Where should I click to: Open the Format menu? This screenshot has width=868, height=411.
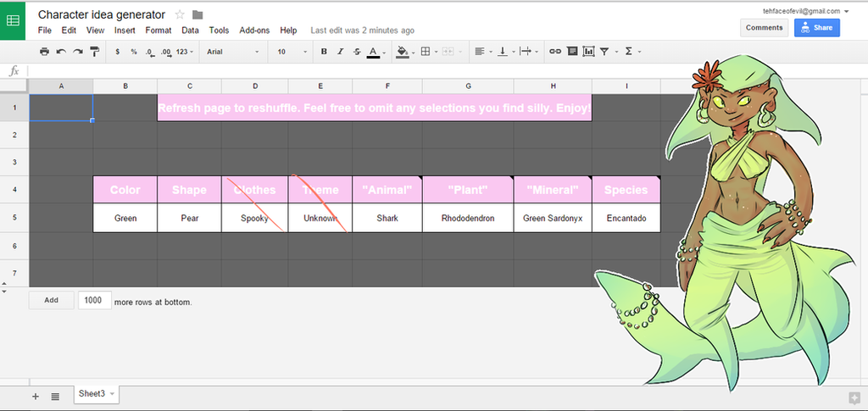pyautogui.click(x=159, y=31)
